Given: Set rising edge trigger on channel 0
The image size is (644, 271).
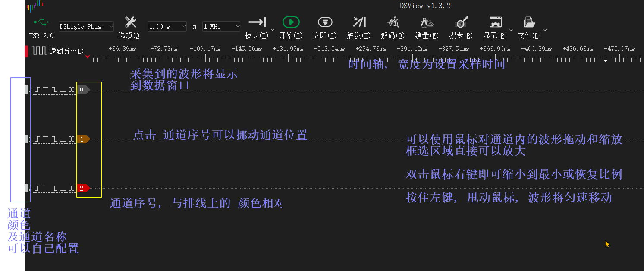Looking at the screenshot, I should click(38, 90).
